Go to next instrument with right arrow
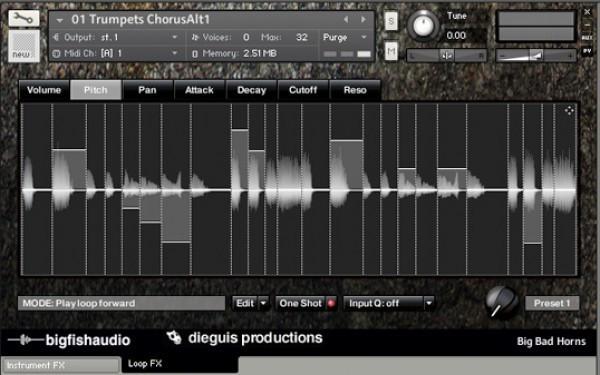Viewport: 600px width, 375px height. (x=363, y=20)
